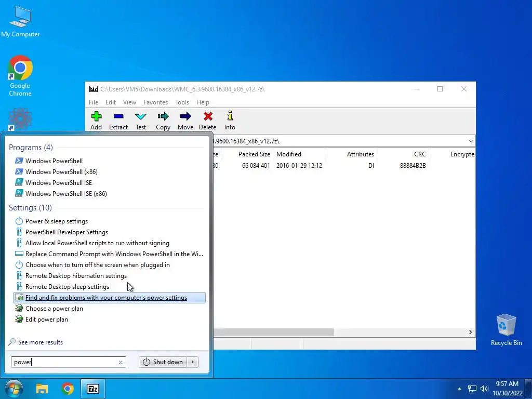Click the 2016-01-29 12:12 modified date cell
This screenshot has height=399, width=532.
point(299,166)
